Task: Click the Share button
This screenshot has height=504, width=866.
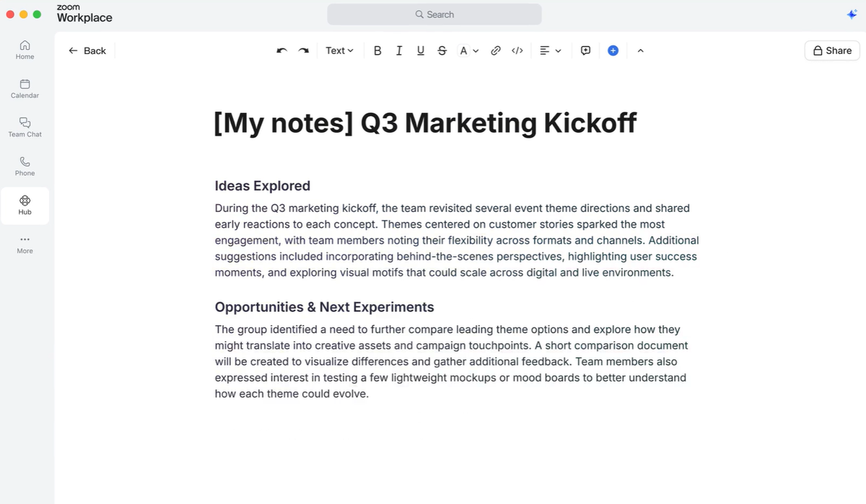Action: click(832, 50)
